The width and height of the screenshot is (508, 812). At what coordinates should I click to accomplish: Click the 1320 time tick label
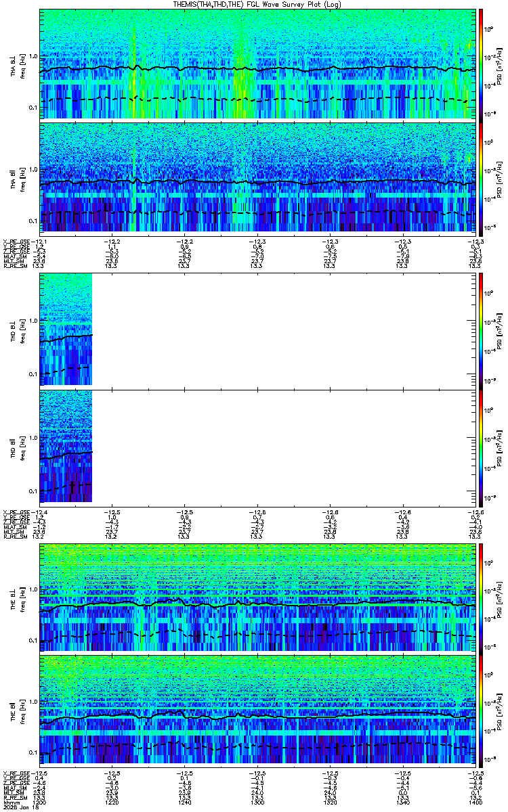(329, 802)
